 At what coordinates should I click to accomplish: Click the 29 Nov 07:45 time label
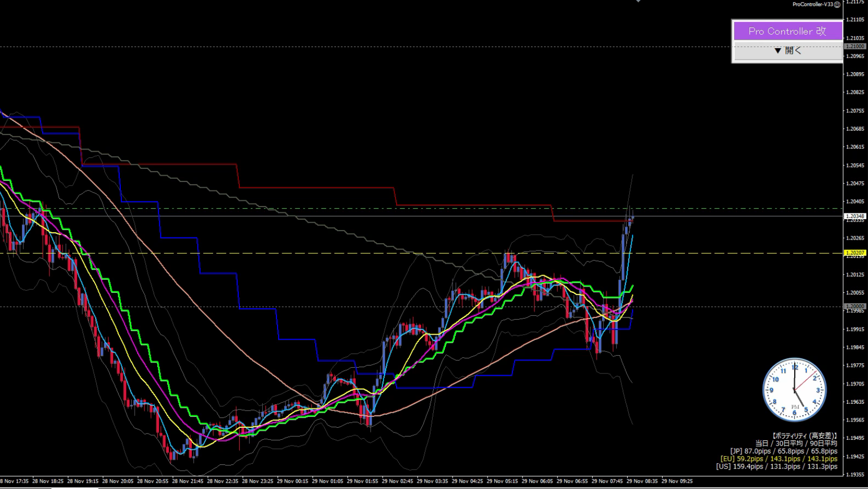coord(608,481)
